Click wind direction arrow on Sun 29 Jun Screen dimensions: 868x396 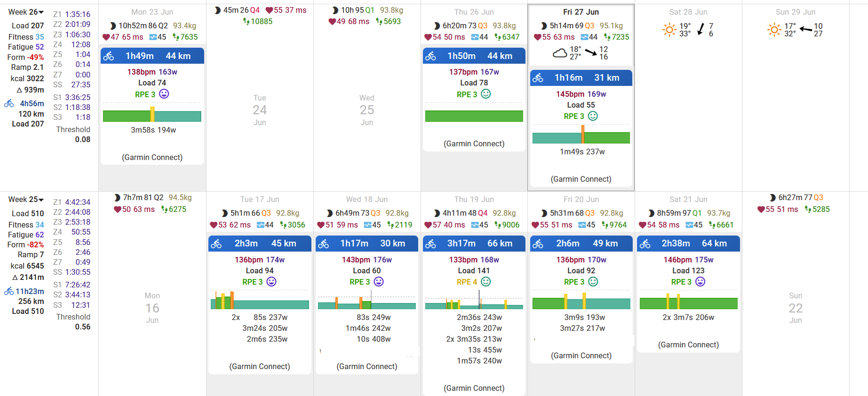806,30
